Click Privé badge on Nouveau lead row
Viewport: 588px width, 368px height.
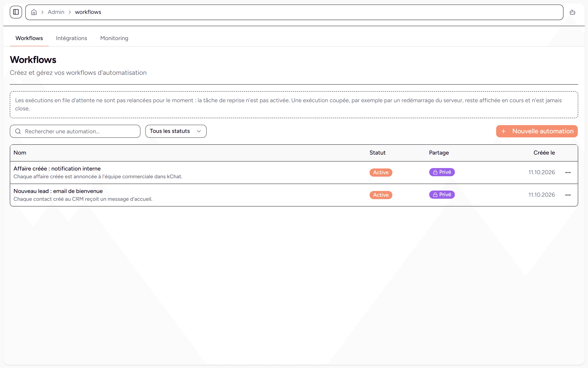pos(442,194)
